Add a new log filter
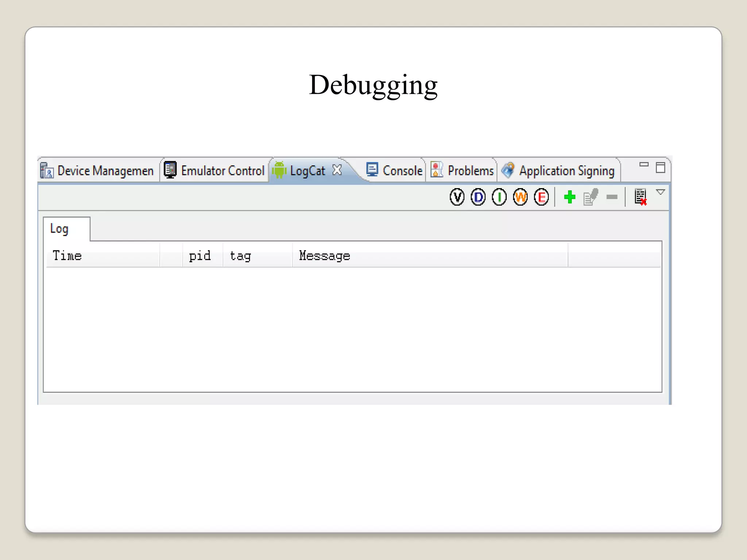This screenshot has height=560, width=747. [570, 197]
